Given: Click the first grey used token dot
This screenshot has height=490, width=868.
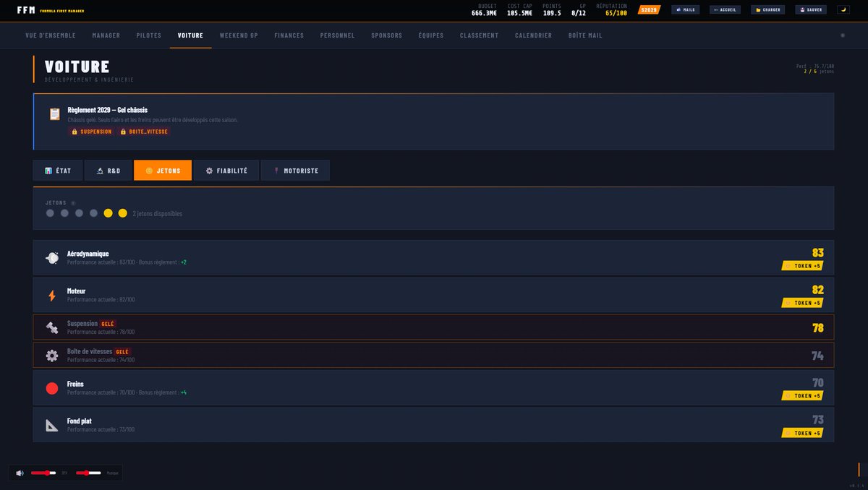Looking at the screenshot, I should pos(50,213).
